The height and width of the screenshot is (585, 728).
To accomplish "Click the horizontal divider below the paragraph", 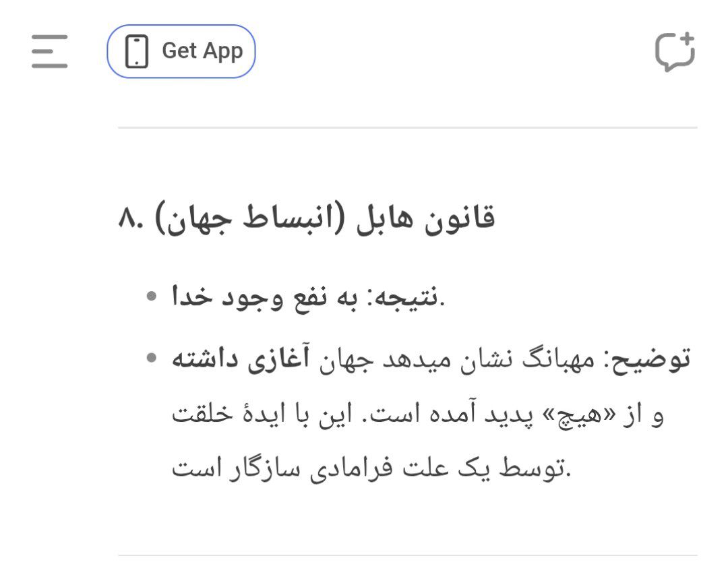I will point(408,555).
